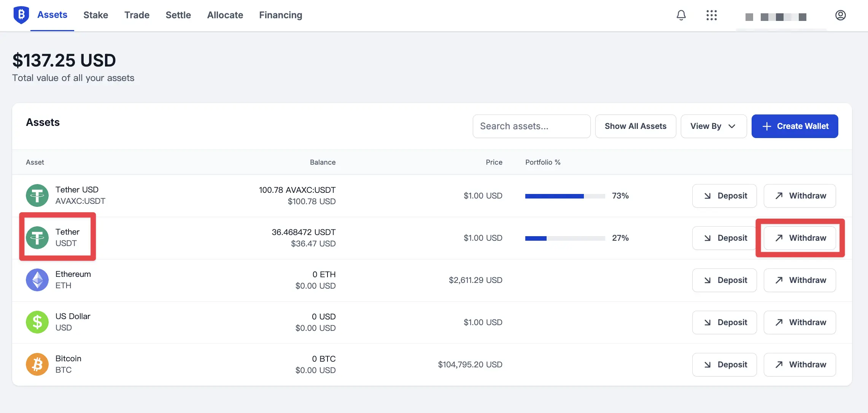Open the notifications bell
This screenshot has height=413, width=868.
tap(681, 15)
